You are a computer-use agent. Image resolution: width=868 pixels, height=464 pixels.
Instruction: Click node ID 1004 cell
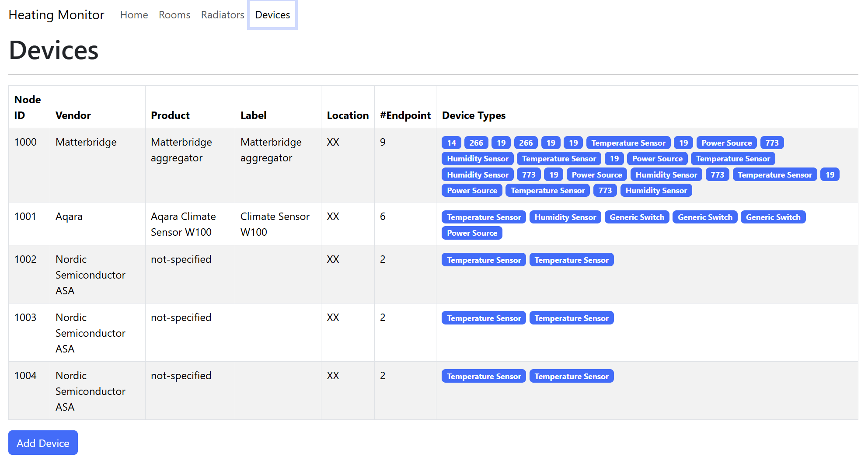25,376
